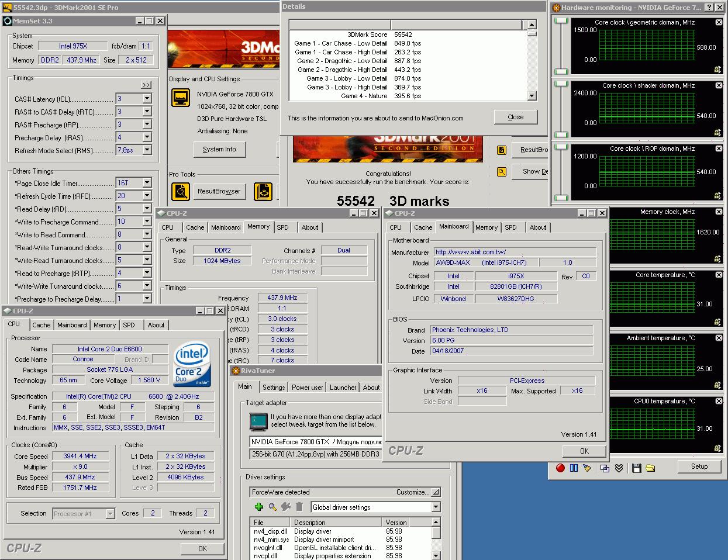Screen dimensions: 728x560
Task: Close the Memory clock graph
Action: [719, 212]
